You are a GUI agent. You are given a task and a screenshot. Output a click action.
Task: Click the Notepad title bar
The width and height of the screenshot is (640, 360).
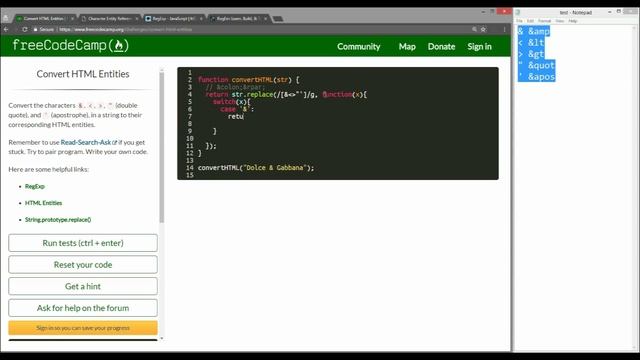(x=576, y=12)
